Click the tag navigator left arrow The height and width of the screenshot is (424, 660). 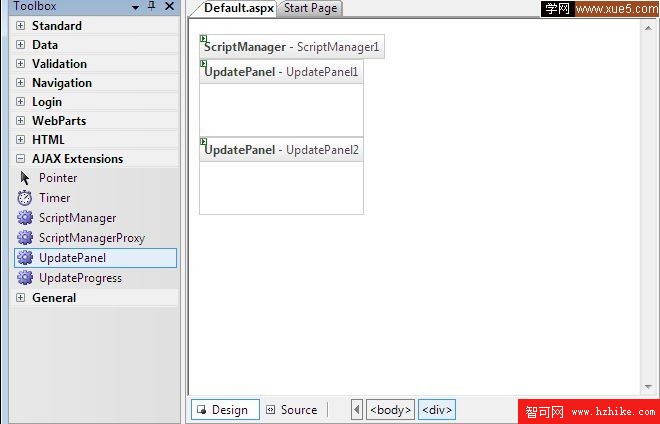tap(357, 410)
